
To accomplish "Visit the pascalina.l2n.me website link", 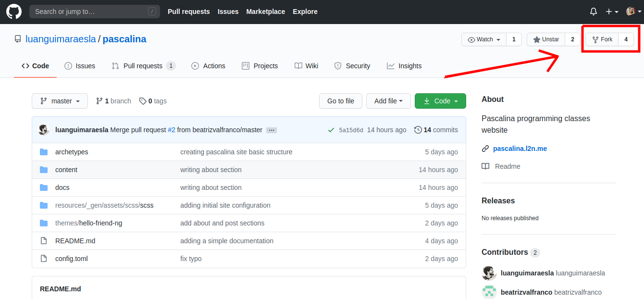I will [x=520, y=149].
